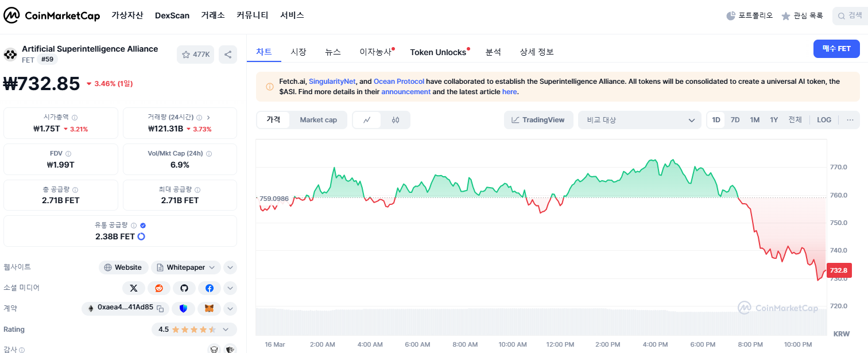868x353 pixels.
Task: Set chart range to 전체
Action: click(795, 120)
